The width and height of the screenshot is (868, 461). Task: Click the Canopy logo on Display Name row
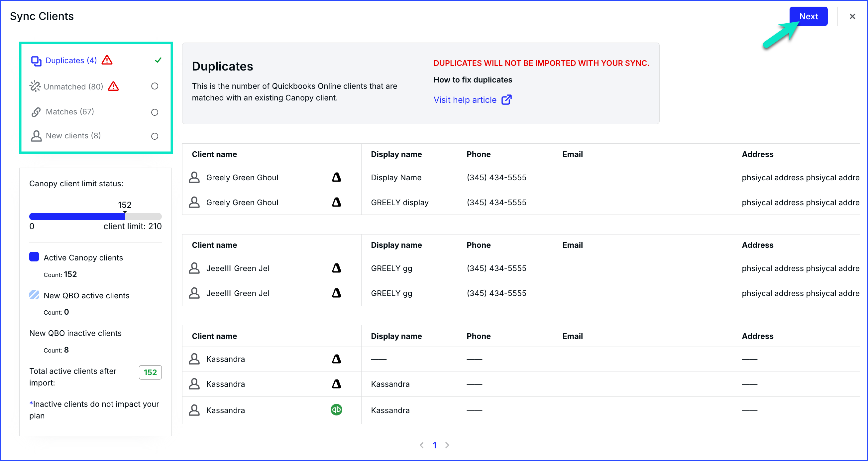pyautogui.click(x=336, y=177)
